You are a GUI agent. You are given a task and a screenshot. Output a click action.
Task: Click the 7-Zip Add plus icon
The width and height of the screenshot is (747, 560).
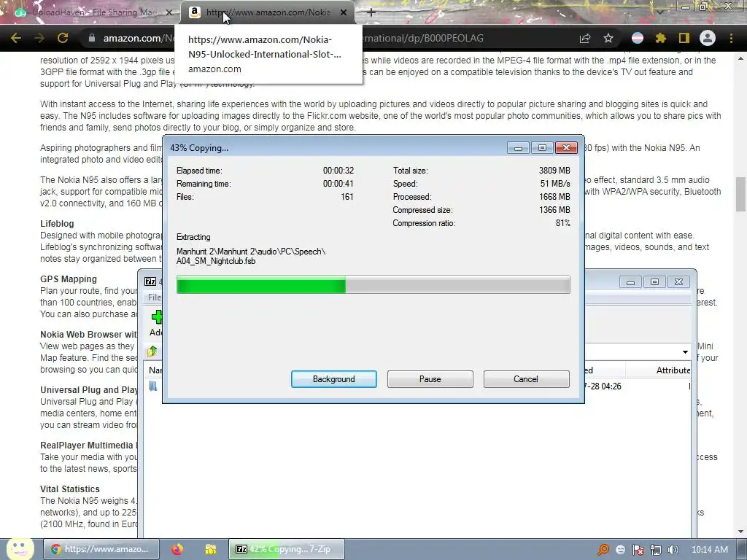(156, 317)
